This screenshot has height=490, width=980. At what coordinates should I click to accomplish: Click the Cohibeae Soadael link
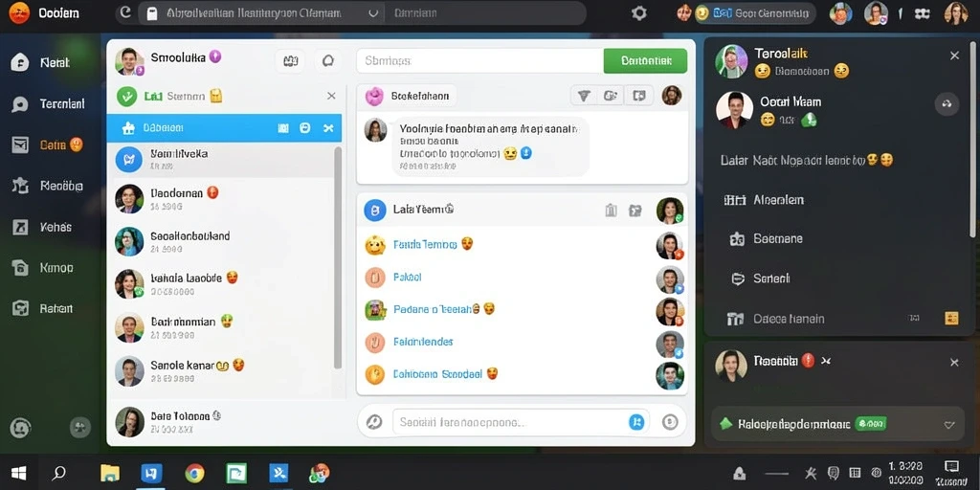tap(437, 374)
